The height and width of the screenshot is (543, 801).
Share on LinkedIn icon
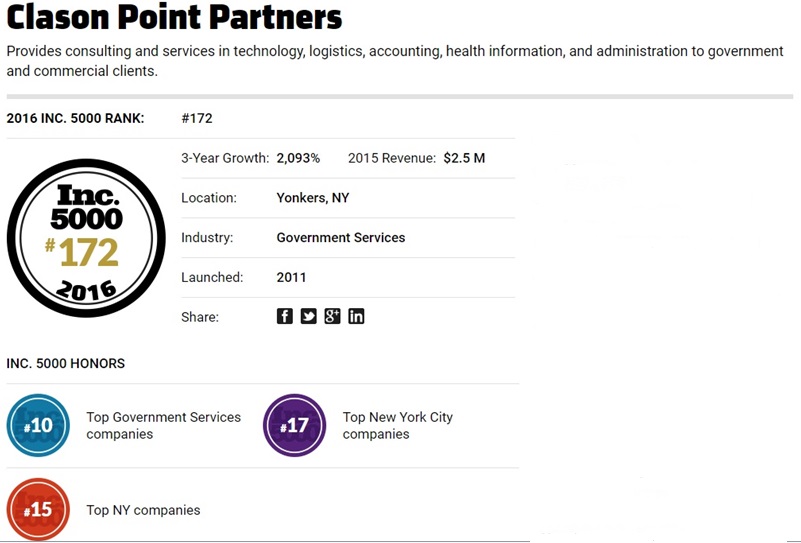356,316
